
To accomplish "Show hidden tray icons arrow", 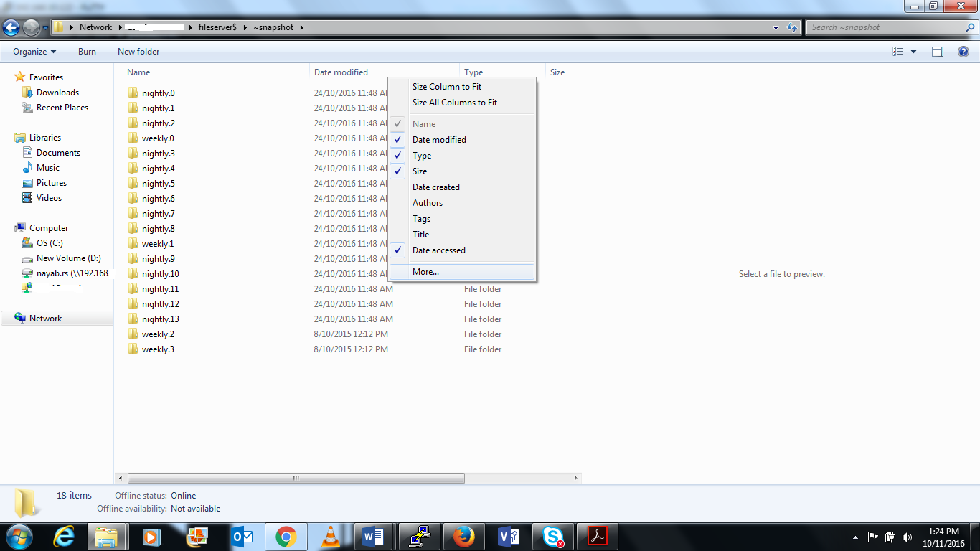I will point(855,537).
